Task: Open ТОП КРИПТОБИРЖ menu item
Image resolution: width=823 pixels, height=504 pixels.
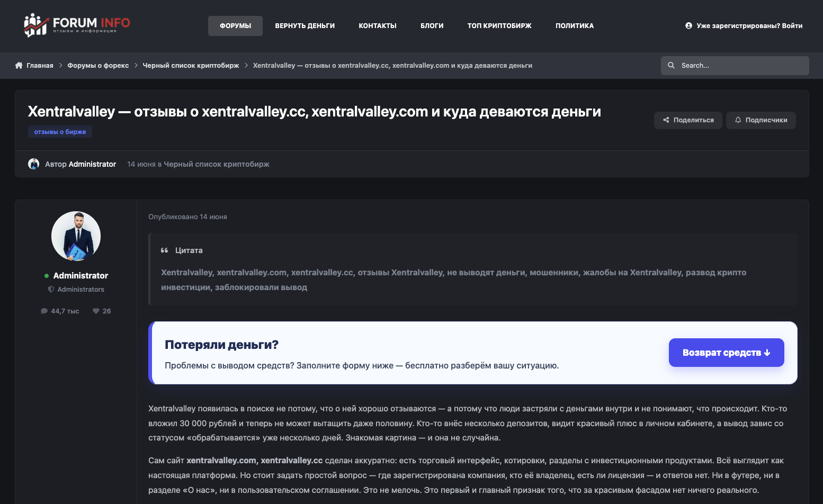Action: 499,26
